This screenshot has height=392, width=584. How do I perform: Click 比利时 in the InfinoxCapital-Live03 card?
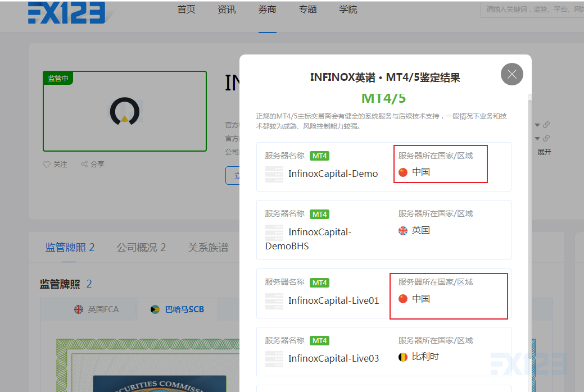click(x=425, y=357)
